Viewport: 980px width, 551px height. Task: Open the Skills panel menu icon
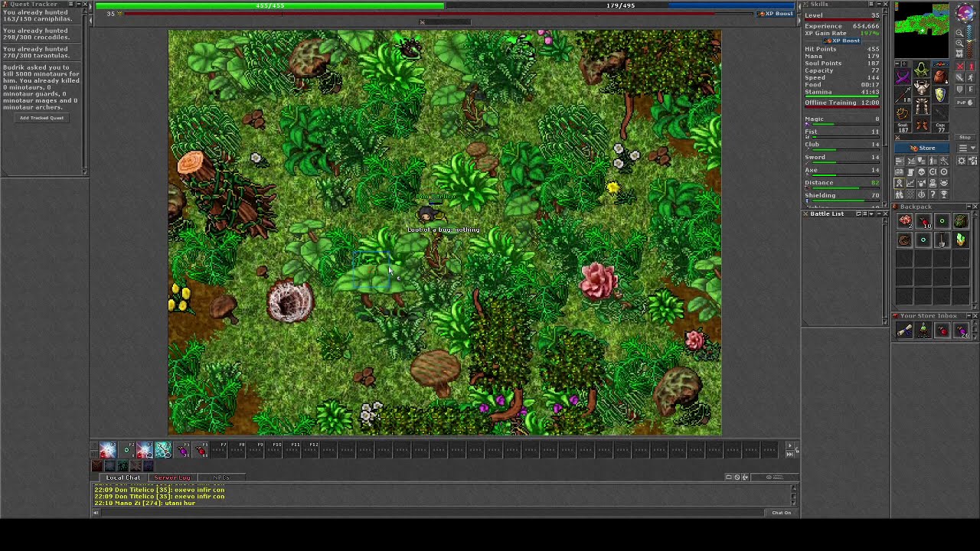coord(871,4)
